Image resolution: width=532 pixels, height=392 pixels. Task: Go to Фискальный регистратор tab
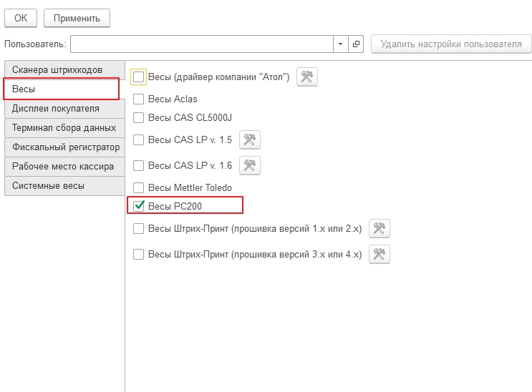tap(65, 147)
